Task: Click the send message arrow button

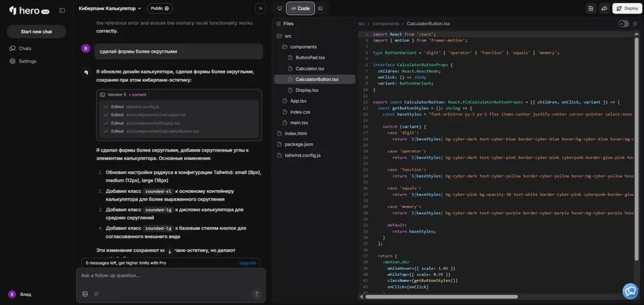Action: (x=256, y=293)
